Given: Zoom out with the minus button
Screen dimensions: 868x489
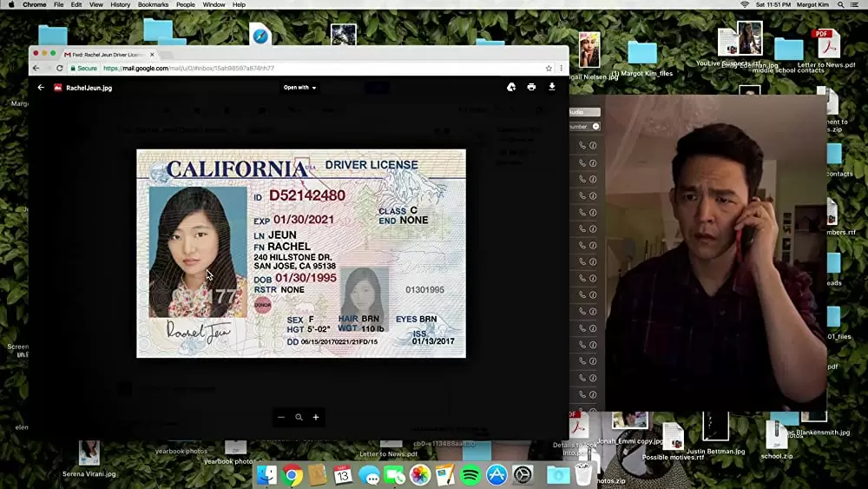Looking at the screenshot, I should pos(281,418).
